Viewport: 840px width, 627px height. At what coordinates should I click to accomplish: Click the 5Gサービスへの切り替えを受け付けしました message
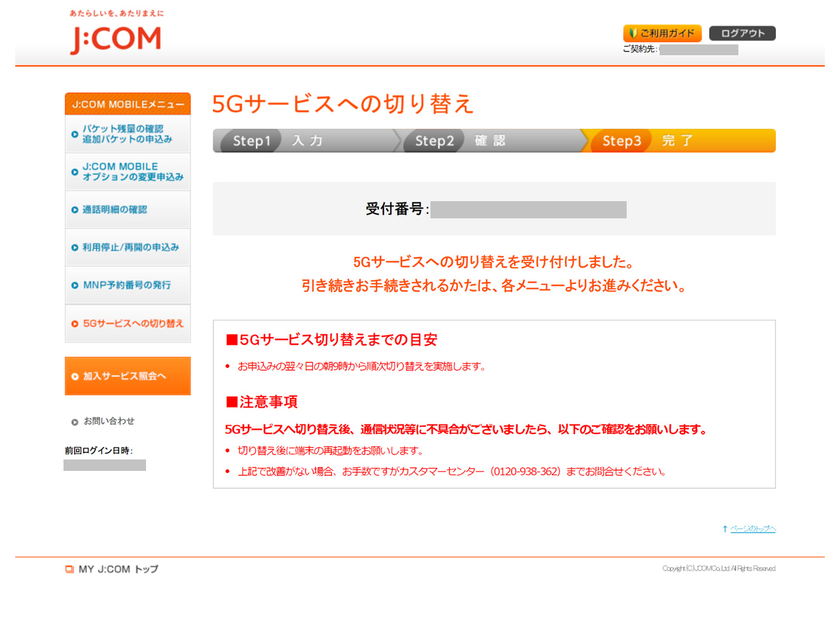pos(494,262)
